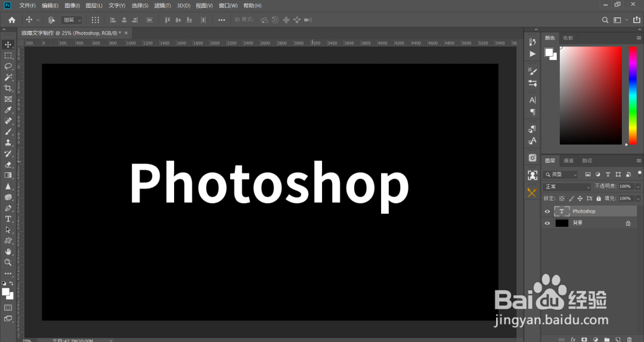Hide the Photoshop text layer

point(547,212)
